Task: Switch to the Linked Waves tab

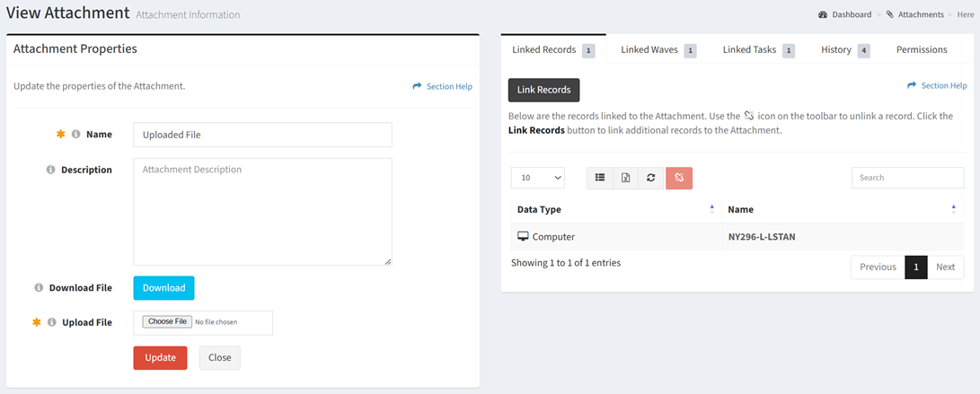Action: [658, 50]
